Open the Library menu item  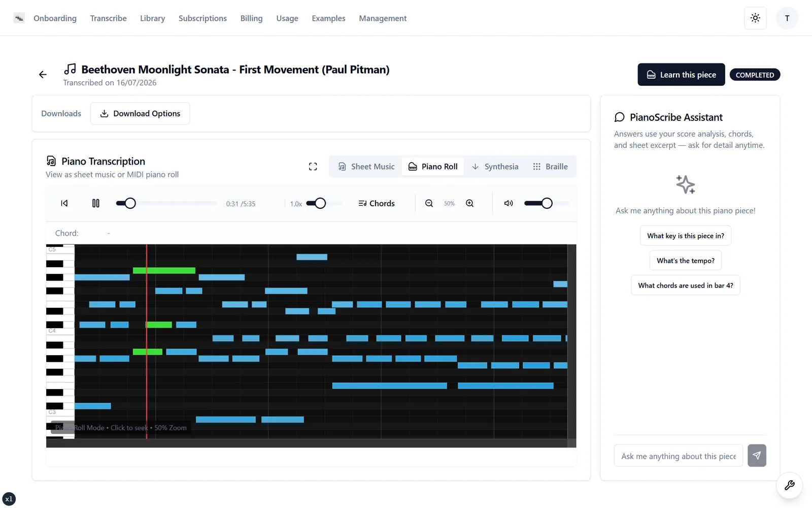pos(153,18)
